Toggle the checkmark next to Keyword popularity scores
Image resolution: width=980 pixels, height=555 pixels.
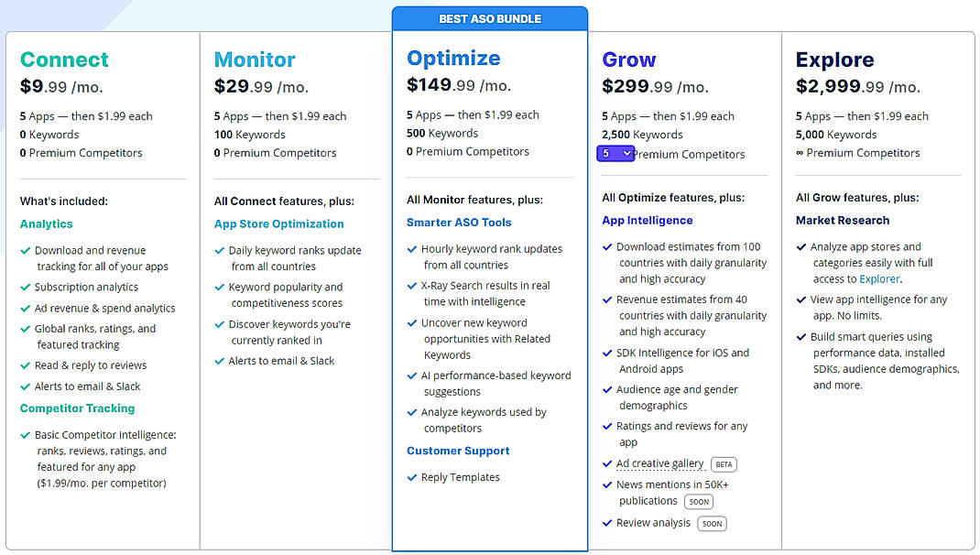pos(219,286)
